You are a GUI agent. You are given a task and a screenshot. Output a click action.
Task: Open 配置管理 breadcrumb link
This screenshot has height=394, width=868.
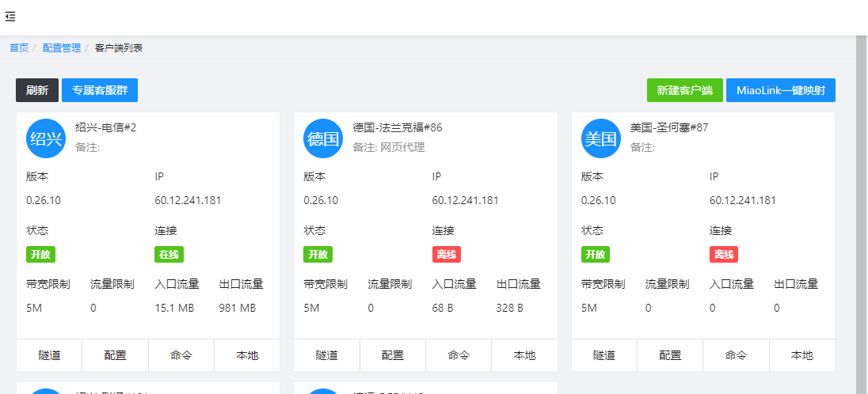(62, 48)
